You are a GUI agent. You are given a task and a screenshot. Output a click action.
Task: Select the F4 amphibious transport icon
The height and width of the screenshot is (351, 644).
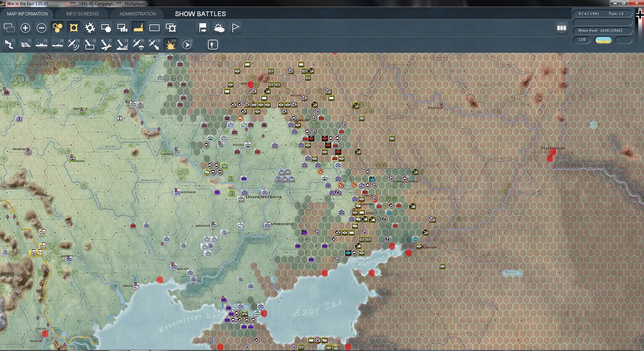point(58,44)
